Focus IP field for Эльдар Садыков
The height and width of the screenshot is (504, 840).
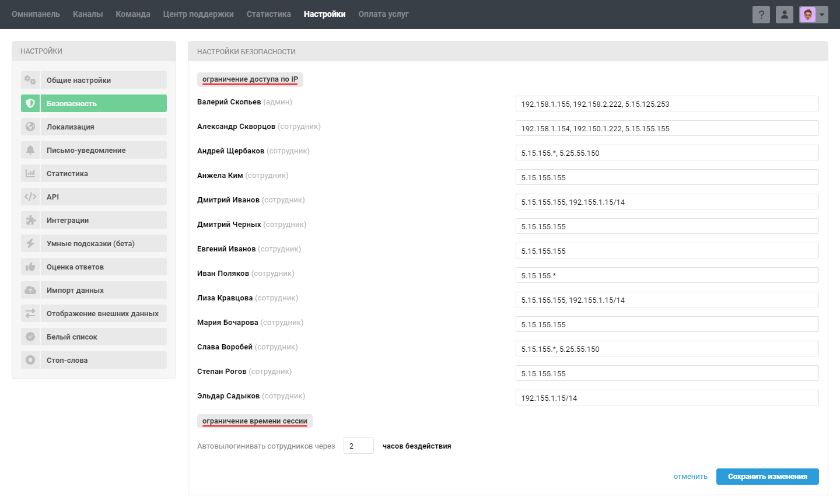667,398
